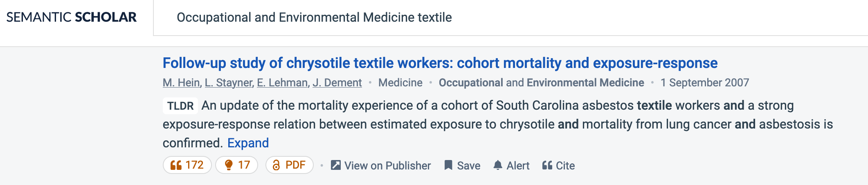Expand the TLDR summary text

pyautogui.click(x=248, y=143)
